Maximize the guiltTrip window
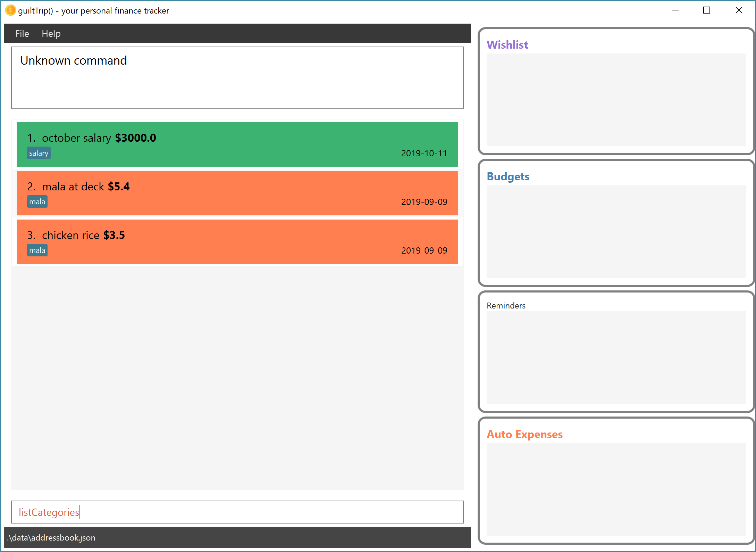This screenshot has width=756, height=552. tap(706, 10)
